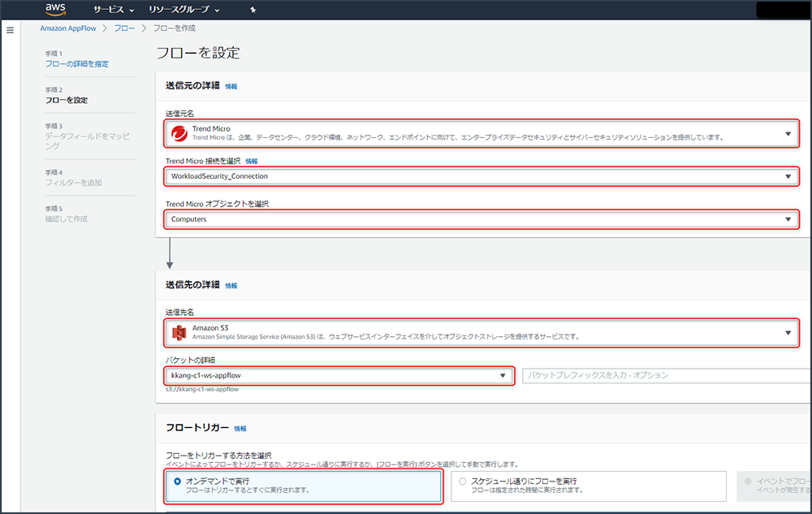Click the Amazon S3 bucket icon
This screenshot has width=812, height=514.
(x=179, y=332)
